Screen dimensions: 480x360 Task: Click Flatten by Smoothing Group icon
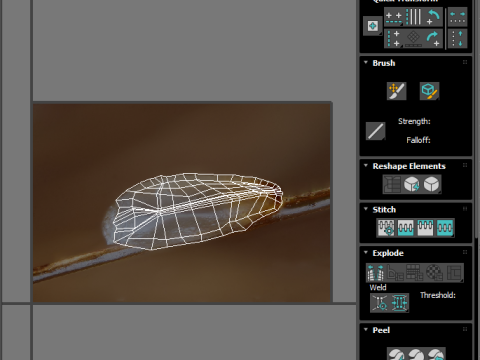coord(415,273)
